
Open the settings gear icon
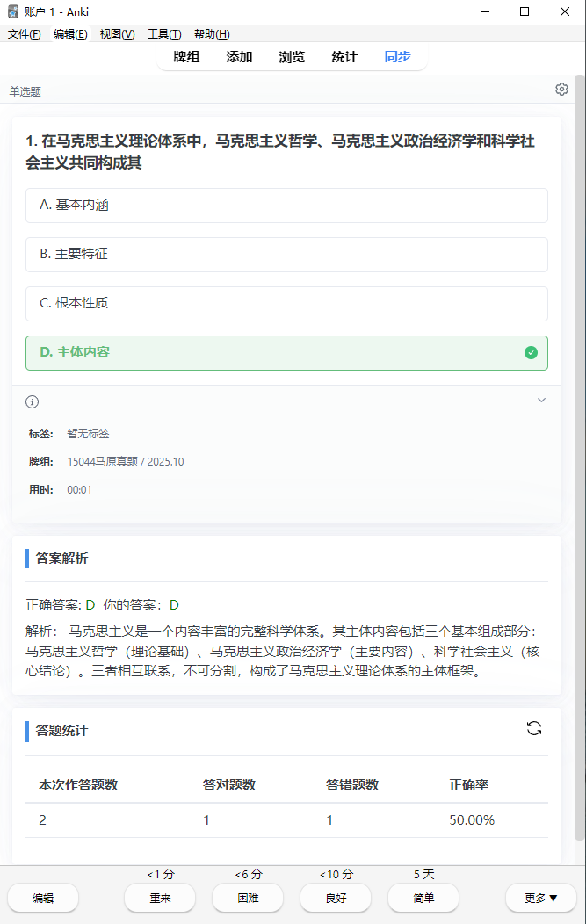click(561, 89)
